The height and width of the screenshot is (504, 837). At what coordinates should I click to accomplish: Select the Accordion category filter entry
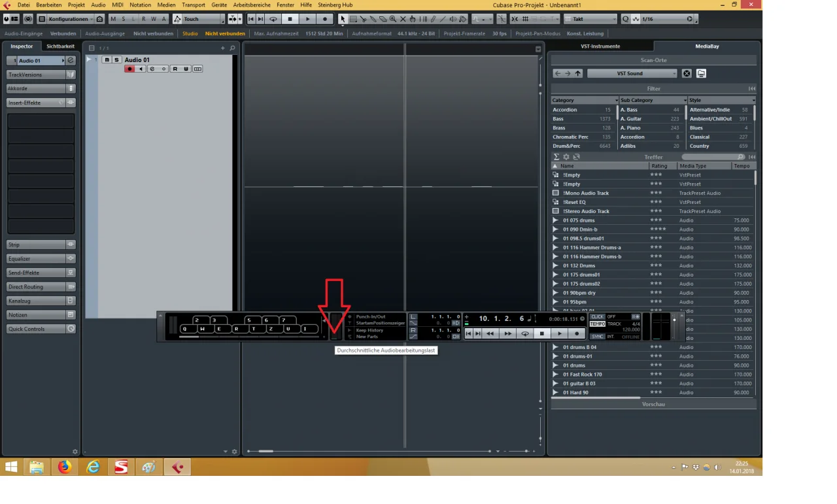tap(582, 110)
